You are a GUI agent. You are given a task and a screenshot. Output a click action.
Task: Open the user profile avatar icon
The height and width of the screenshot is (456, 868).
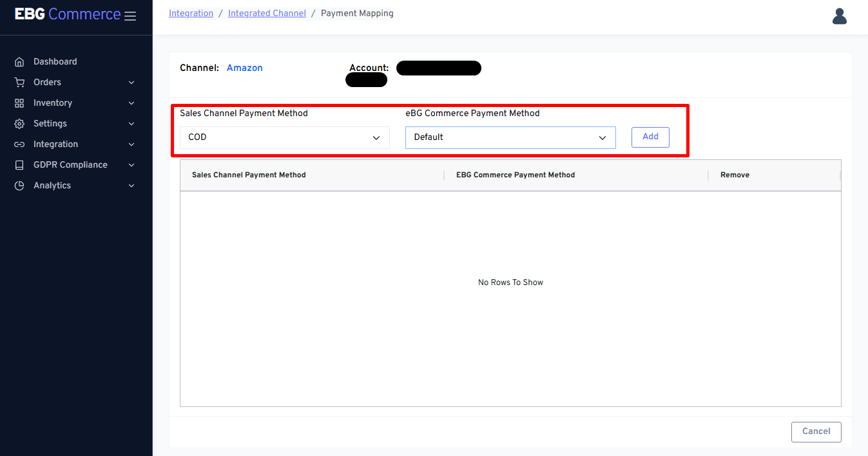coord(839,16)
